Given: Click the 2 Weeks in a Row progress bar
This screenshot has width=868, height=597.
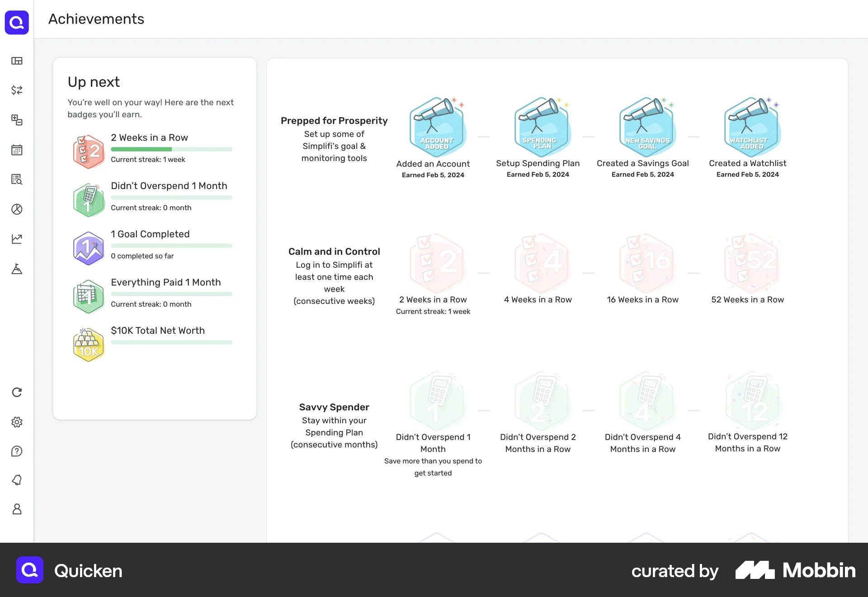Looking at the screenshot, I should [171, 149].
